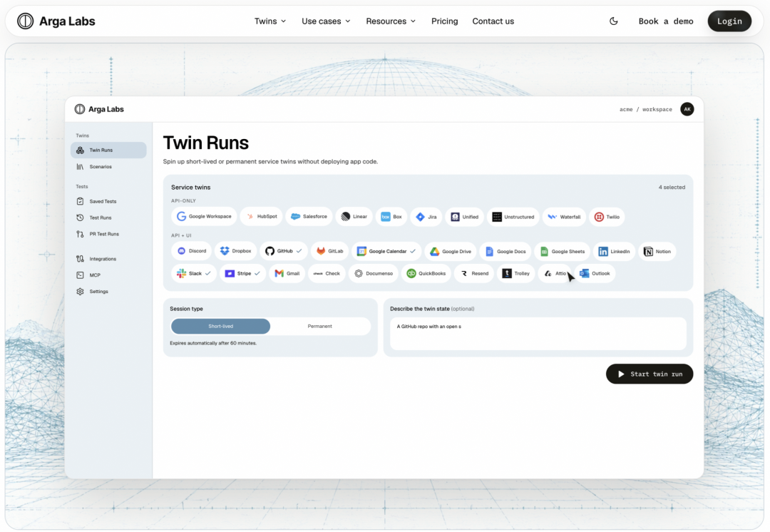
Task: Click the Google Workspace logo icon
Action: tap(181, 217)
